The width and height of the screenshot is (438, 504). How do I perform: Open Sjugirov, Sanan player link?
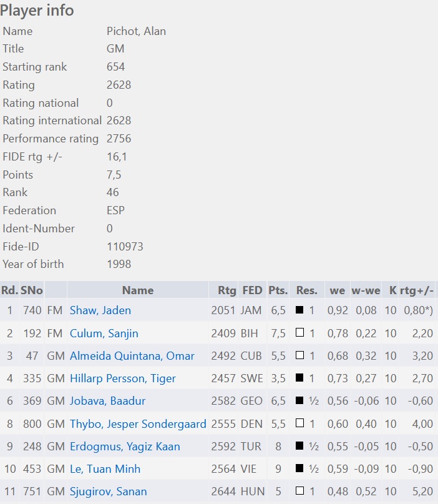click(x=108, y=492)
